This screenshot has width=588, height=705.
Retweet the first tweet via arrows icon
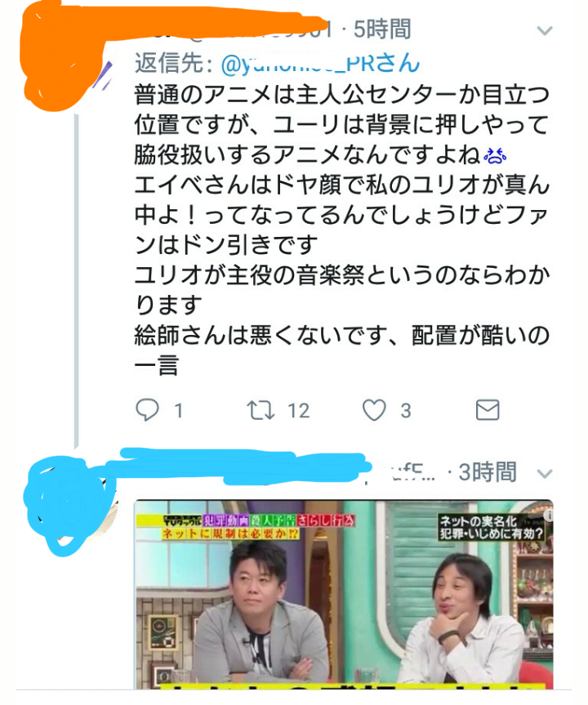[x=261, y=410]
